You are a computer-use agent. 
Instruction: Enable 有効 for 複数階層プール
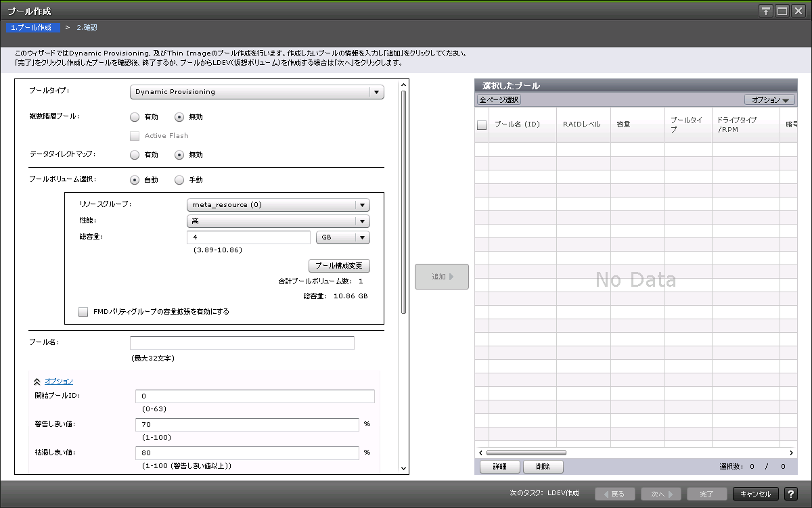[135, 116]
